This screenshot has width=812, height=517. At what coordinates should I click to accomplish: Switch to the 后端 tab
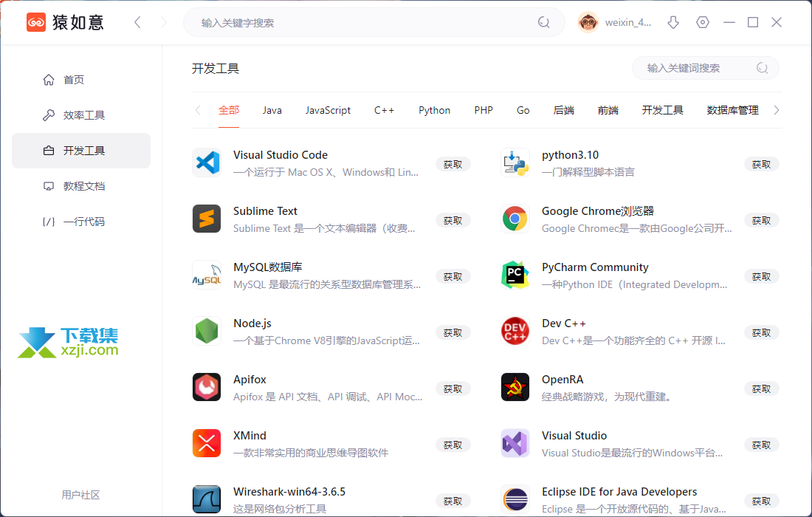(x=563, y=110)
